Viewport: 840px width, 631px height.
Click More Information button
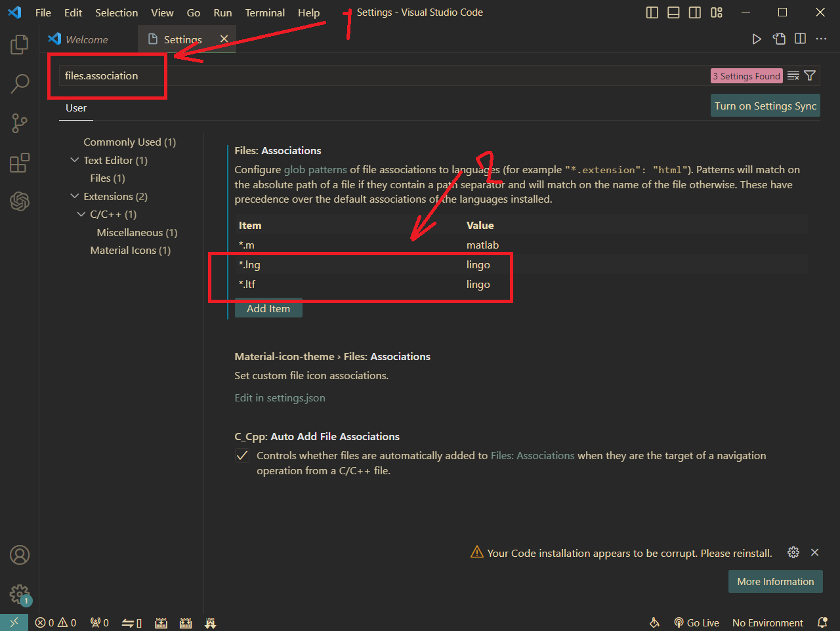(775, 582)
